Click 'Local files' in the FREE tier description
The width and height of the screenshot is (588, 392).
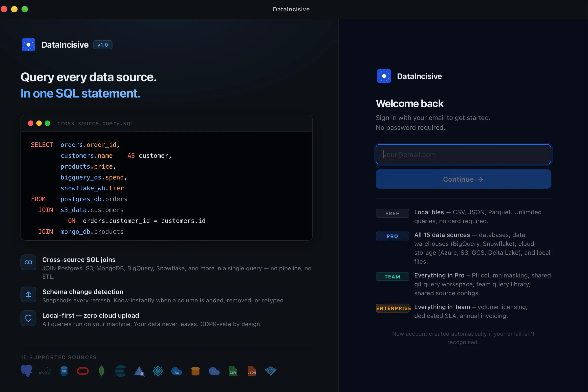click(429, 212)
